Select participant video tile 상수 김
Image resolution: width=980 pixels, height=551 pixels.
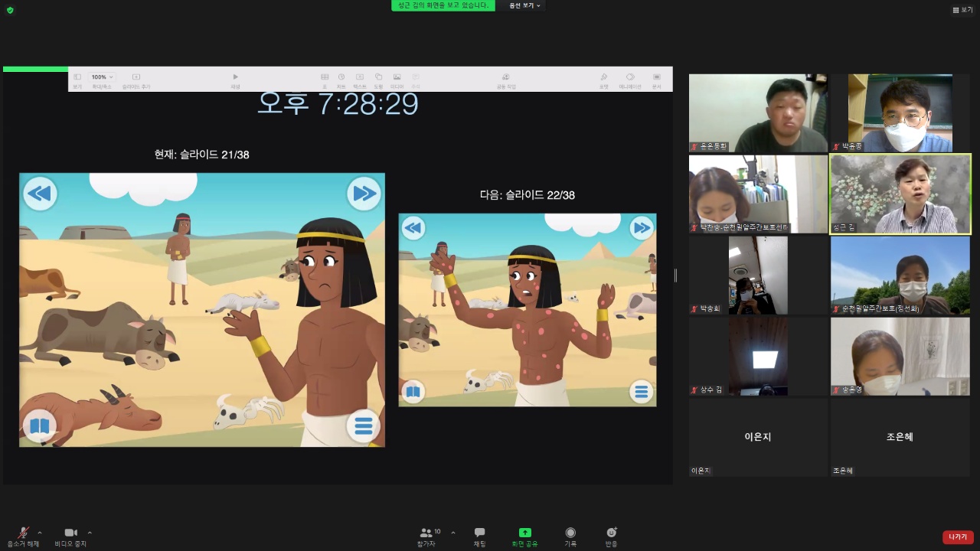tap(758, 357)
